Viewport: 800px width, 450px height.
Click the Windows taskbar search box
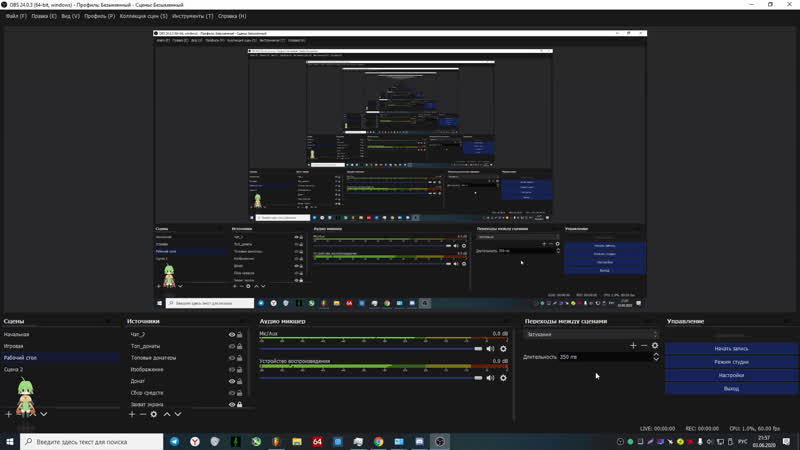tap(92, 441)
